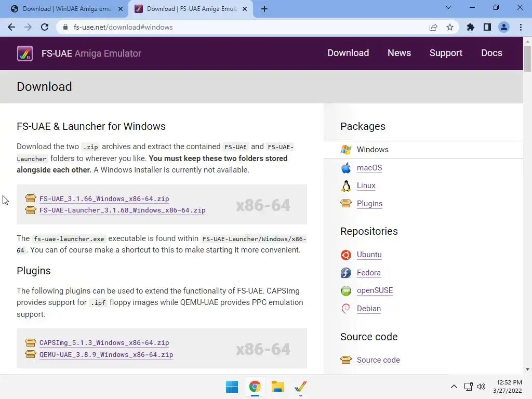Open File Explorer from taskbar
532x399 pixels.
pyautogui.click(x=277, y=387)
